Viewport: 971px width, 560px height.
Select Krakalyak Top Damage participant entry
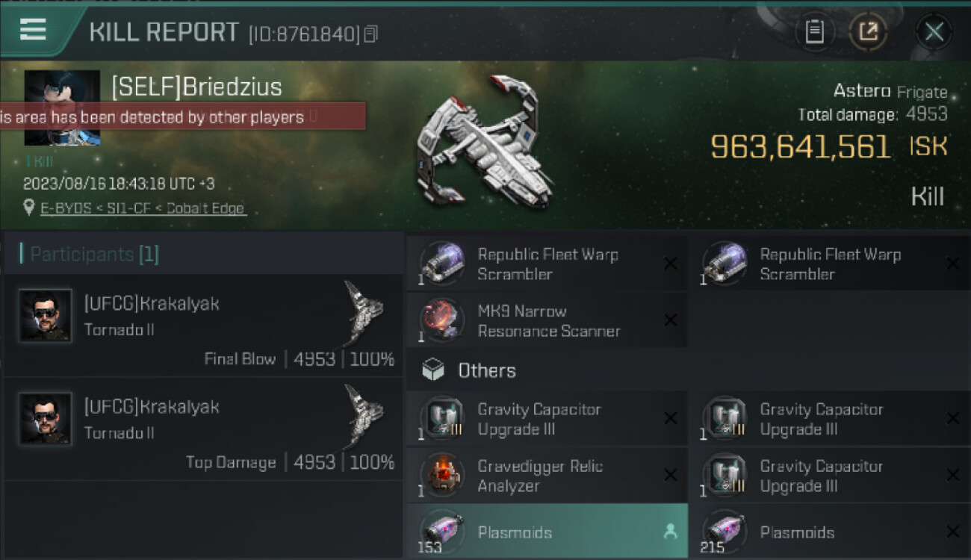pyautogui.click(x=203, y=429)
